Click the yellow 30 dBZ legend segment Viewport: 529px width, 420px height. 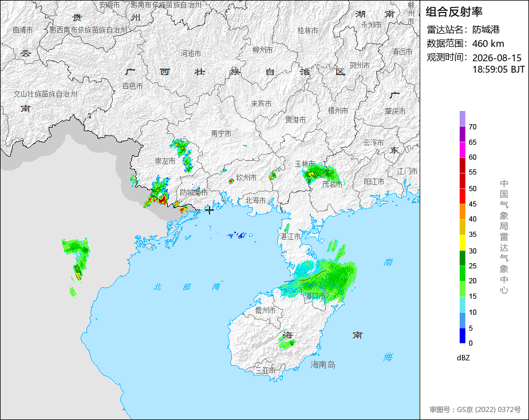463,243
